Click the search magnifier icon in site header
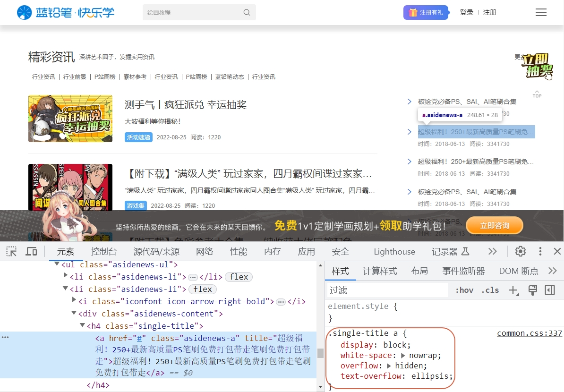This screenshot has height=392, width=564. pos(247,12)
